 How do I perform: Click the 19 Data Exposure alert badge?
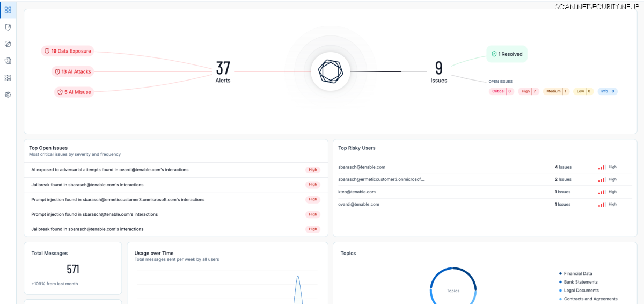point(68,51)
